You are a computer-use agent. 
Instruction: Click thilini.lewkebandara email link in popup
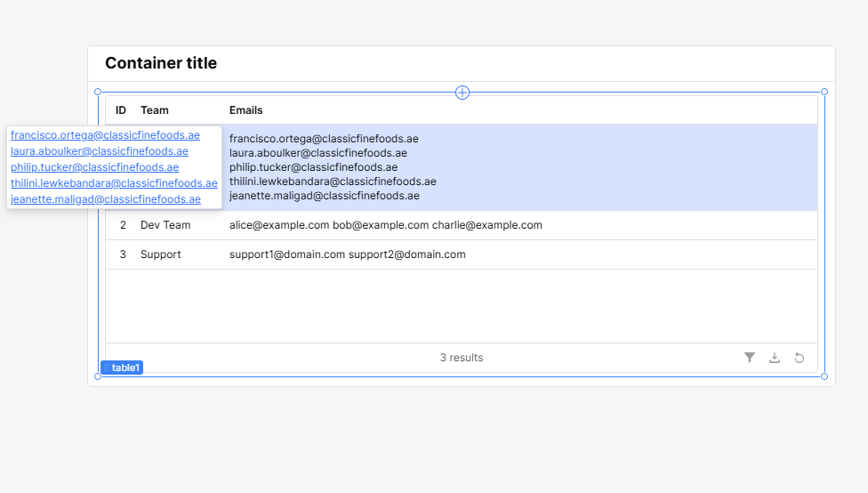(114, 183)
